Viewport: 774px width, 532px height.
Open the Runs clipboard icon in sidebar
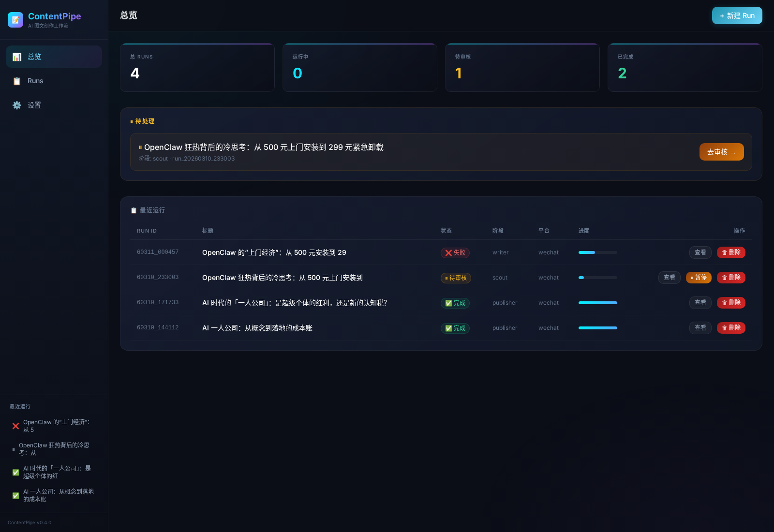(17, 81)
